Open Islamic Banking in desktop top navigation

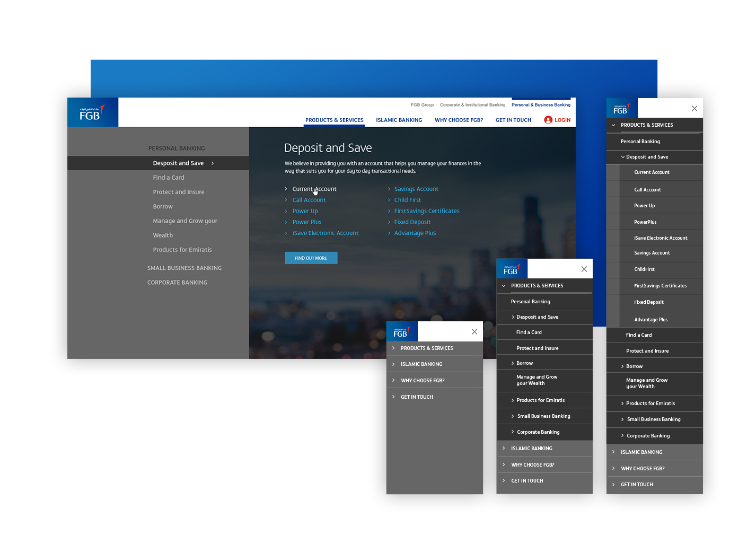tap(399, 120)
